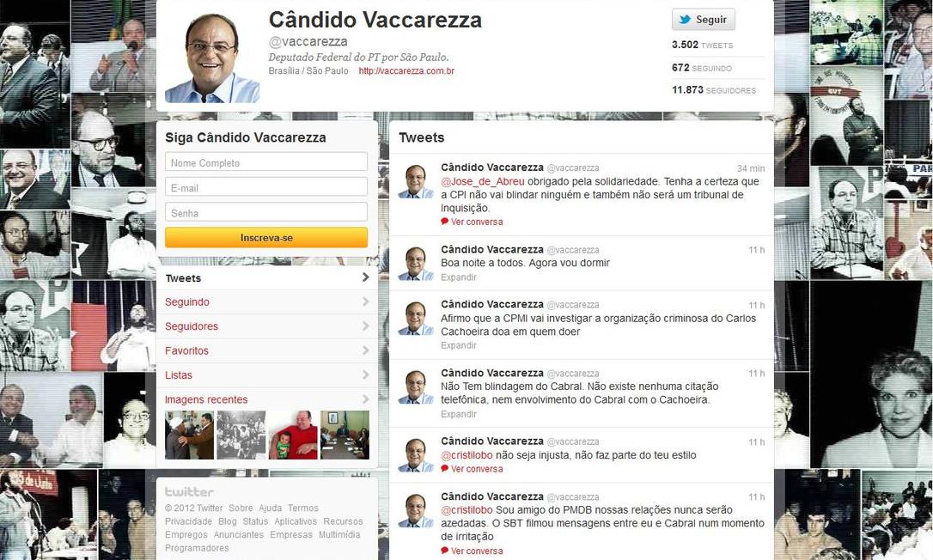Focus the Nome Completo input field
933x560 pixels.
(266, 162)
